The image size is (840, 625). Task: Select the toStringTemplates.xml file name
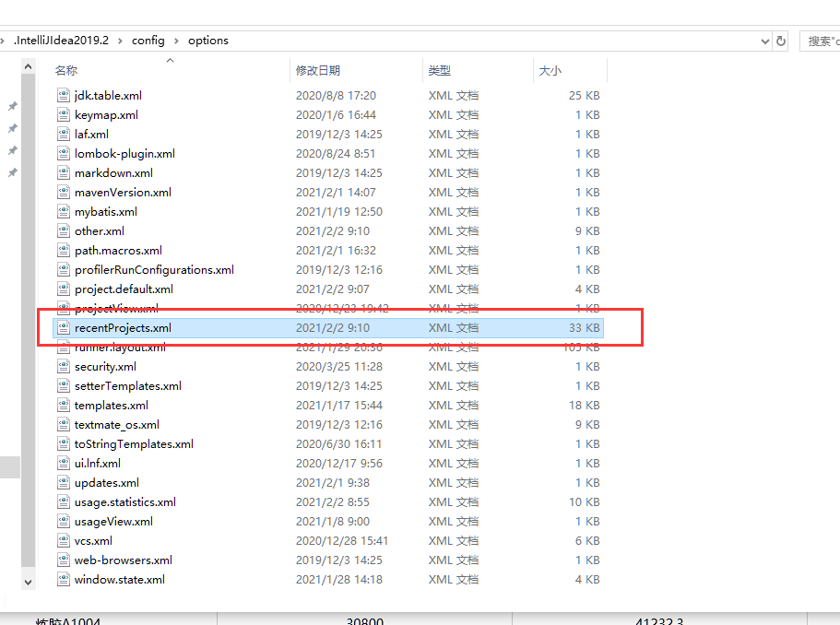[x=134, y=444]
